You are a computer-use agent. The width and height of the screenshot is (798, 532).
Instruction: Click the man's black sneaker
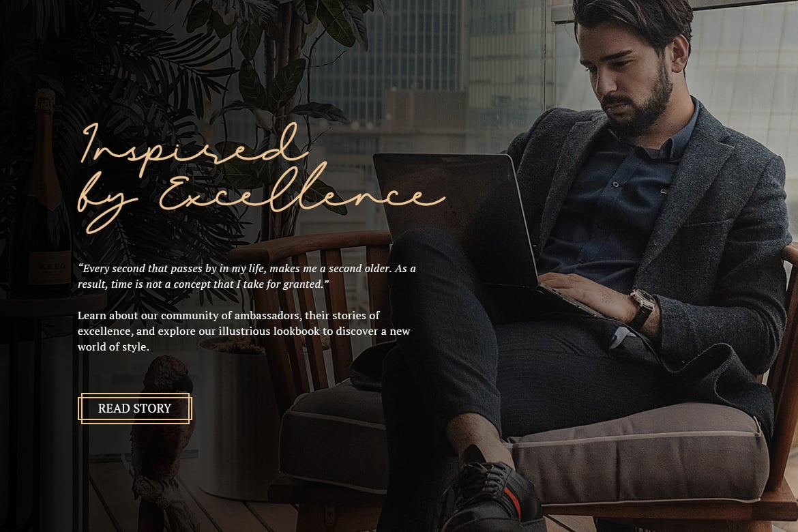pos(492,497)
